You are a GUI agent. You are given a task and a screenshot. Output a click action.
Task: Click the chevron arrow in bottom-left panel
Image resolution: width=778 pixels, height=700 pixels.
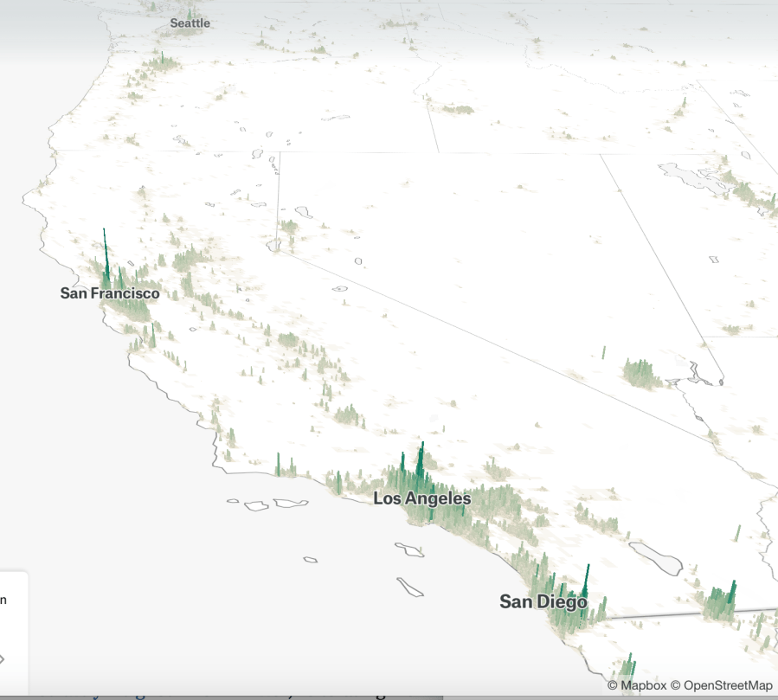click(x=3, y=659)
